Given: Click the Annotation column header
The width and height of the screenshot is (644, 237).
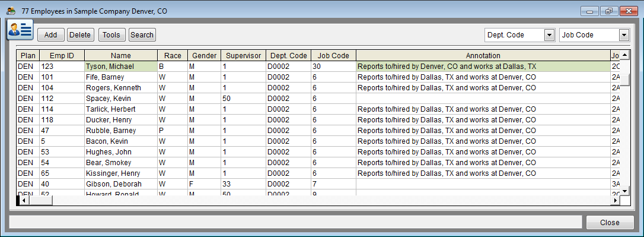Looking at the screenshot, I should (x=483, y=56).
